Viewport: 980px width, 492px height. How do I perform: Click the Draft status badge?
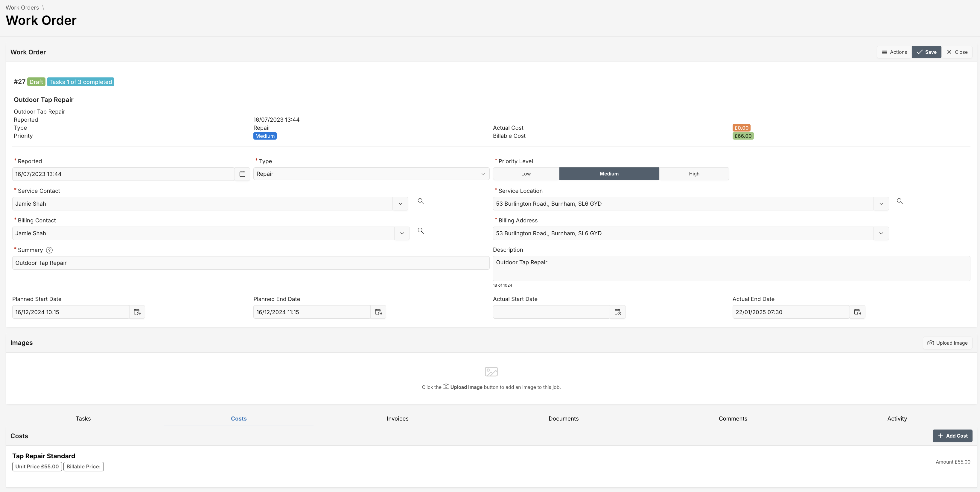(x=36, y=82)
